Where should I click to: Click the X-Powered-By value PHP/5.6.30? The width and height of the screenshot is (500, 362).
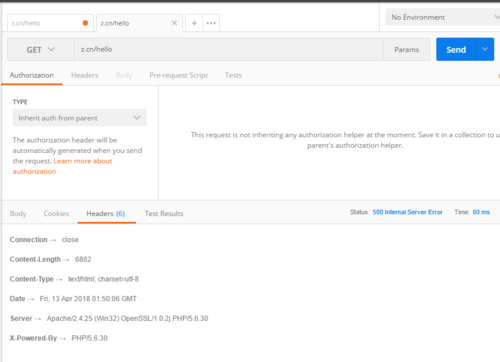coord(89,338)
